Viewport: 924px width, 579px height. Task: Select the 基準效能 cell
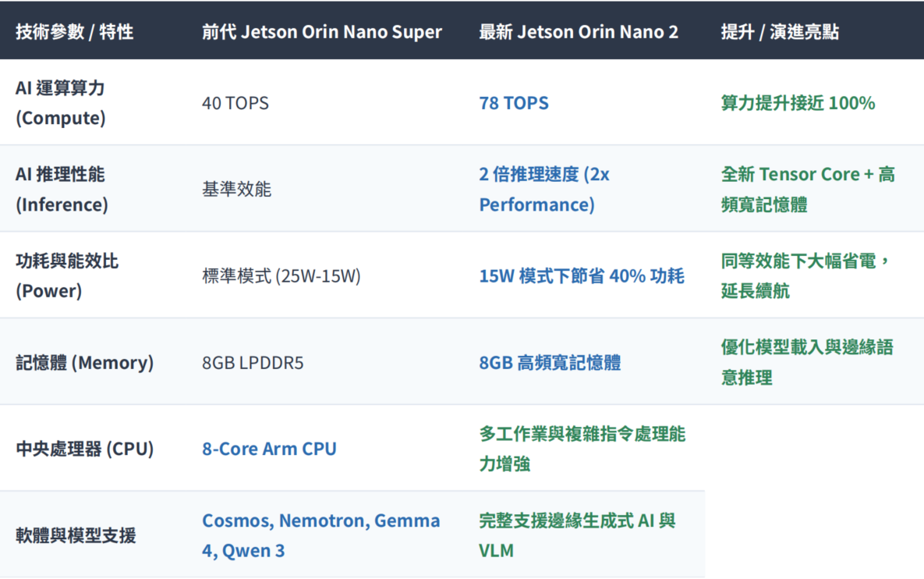[x=236, y=190]
